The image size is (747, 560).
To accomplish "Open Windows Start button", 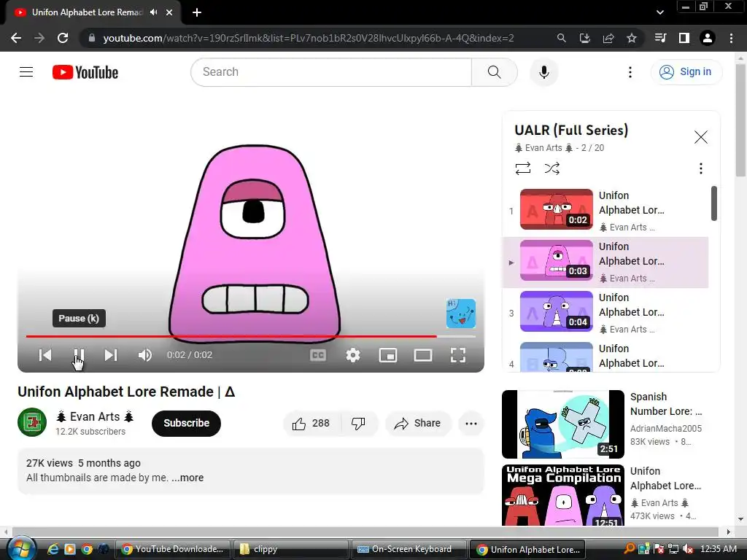I will pyautogui.click(x=21, y=548).
